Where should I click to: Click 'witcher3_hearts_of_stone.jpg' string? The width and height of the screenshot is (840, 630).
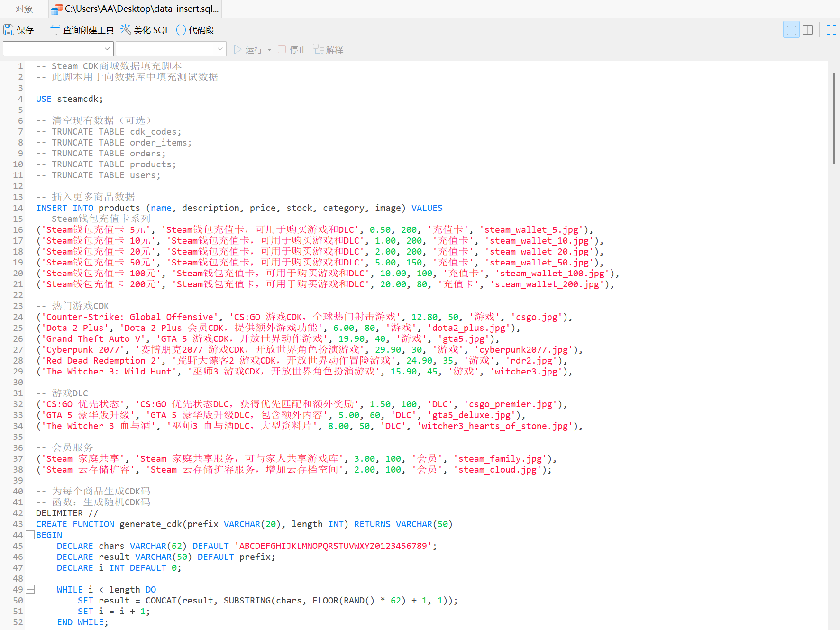494,426
